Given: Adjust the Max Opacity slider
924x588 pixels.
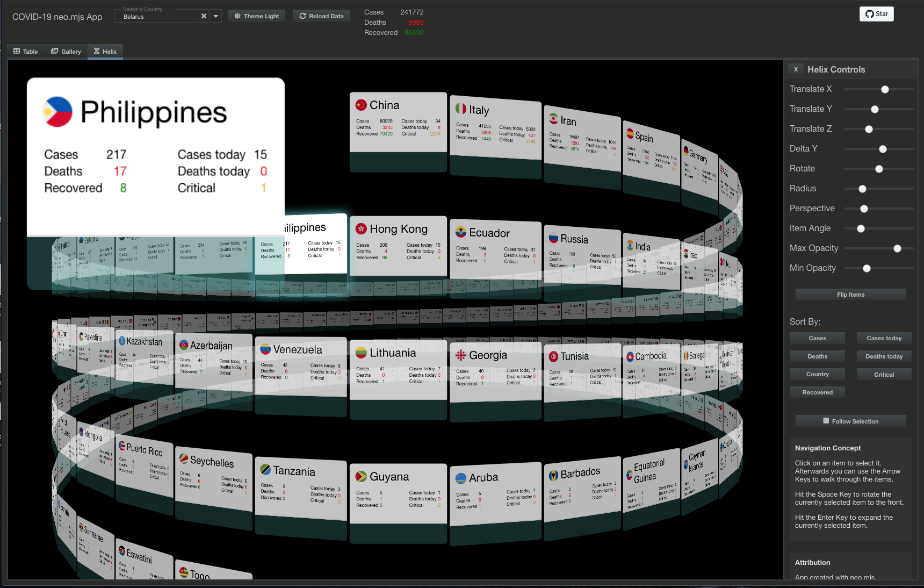Looking at the screenshot, I should click(x=879, y=248).
